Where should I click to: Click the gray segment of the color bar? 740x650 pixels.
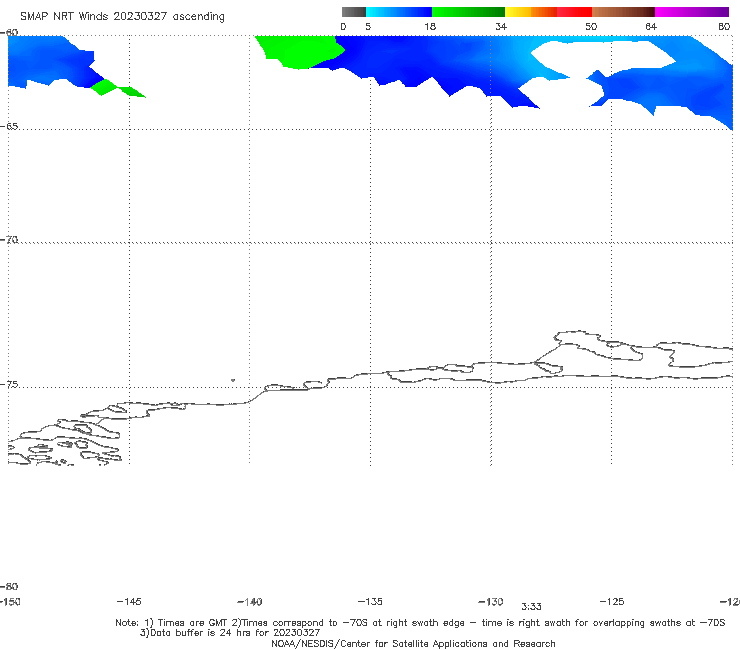click(x=353, y=12)
